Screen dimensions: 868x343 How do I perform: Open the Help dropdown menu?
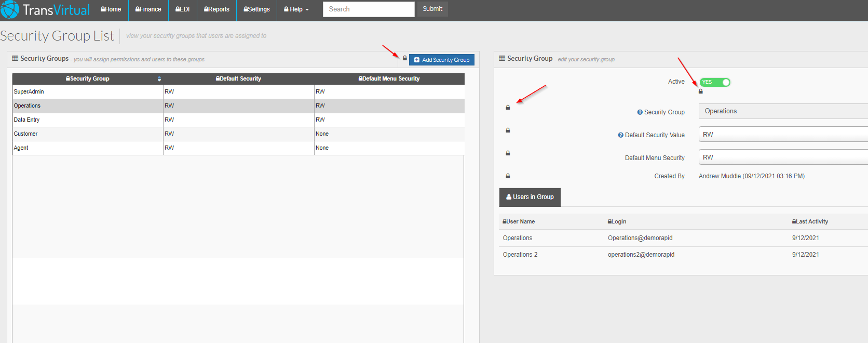296,9
